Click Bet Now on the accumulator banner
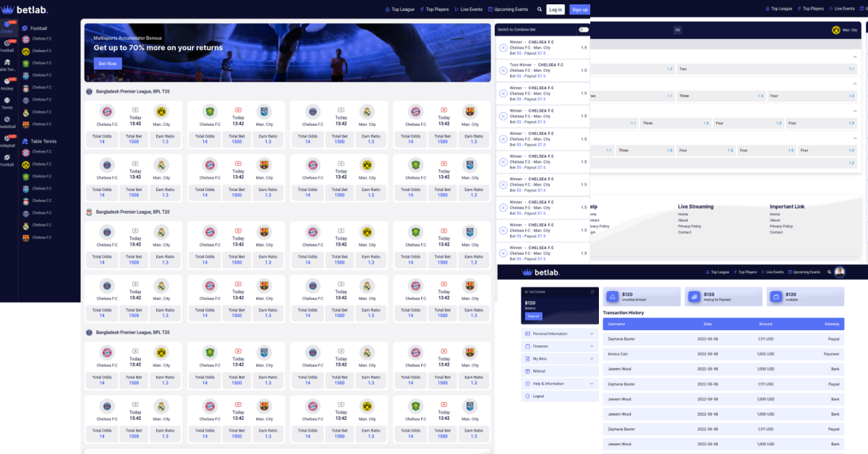The width and height of the screenshot is (868, 454). (x=108, y=64)
